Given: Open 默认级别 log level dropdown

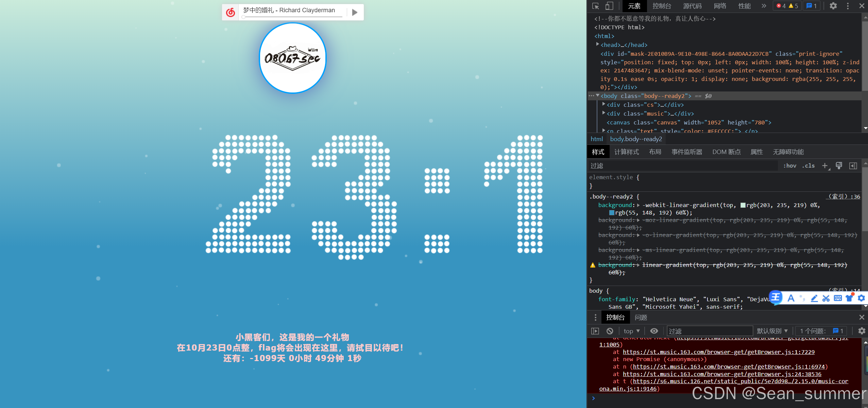Looking at the screenshot, I should tap(772, 331).
